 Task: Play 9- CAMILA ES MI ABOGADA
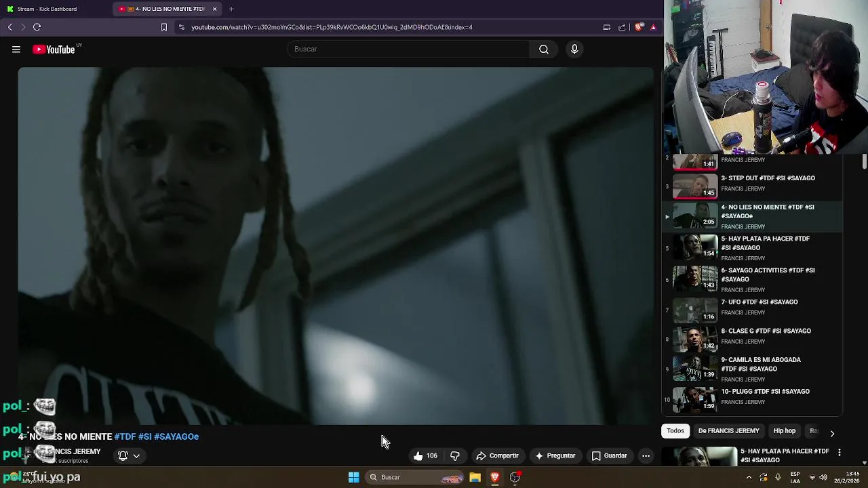751,369
